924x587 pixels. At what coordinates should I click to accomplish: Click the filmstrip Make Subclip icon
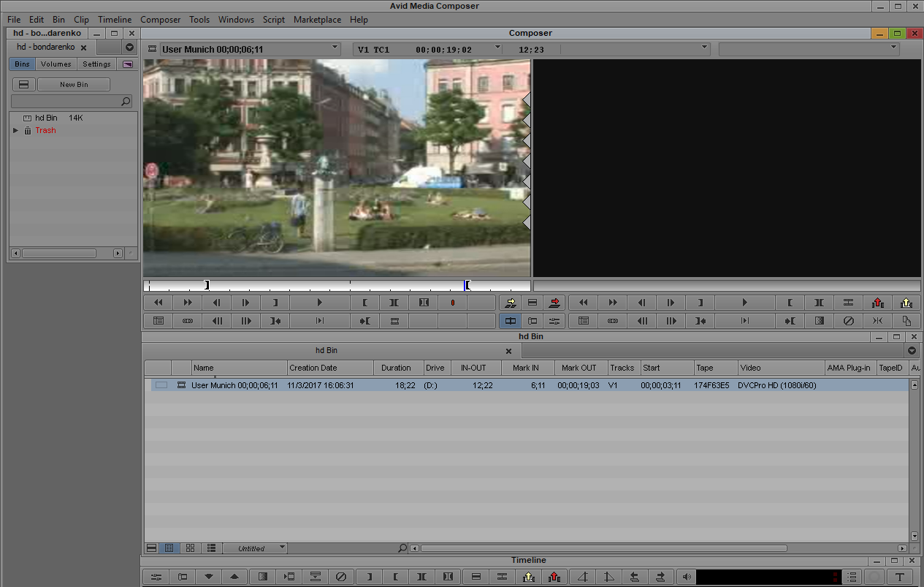click(x=394, y=321)
